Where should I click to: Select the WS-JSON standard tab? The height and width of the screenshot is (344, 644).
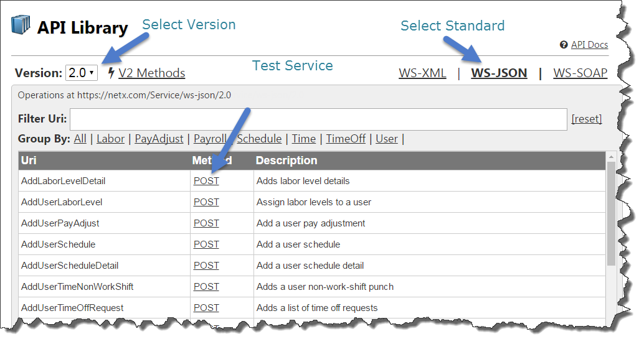499,73
